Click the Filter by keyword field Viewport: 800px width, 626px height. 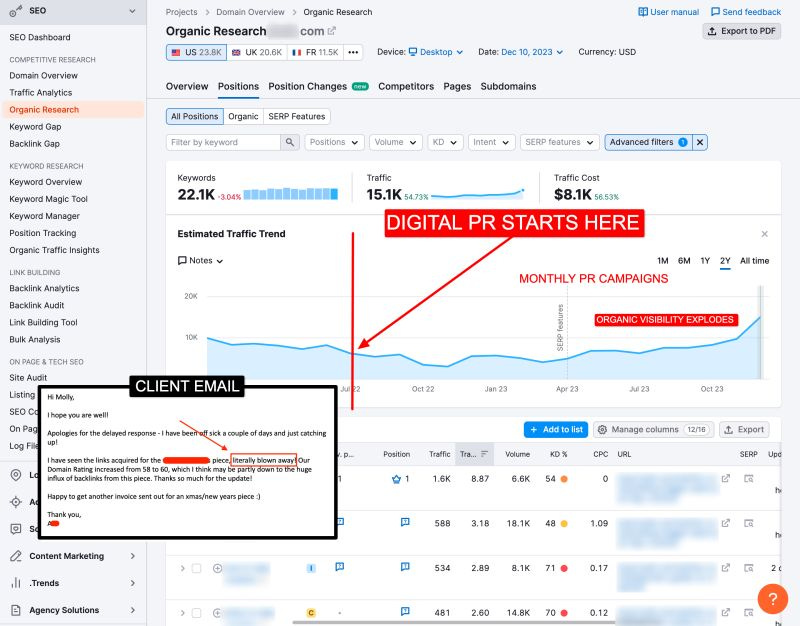223,142
